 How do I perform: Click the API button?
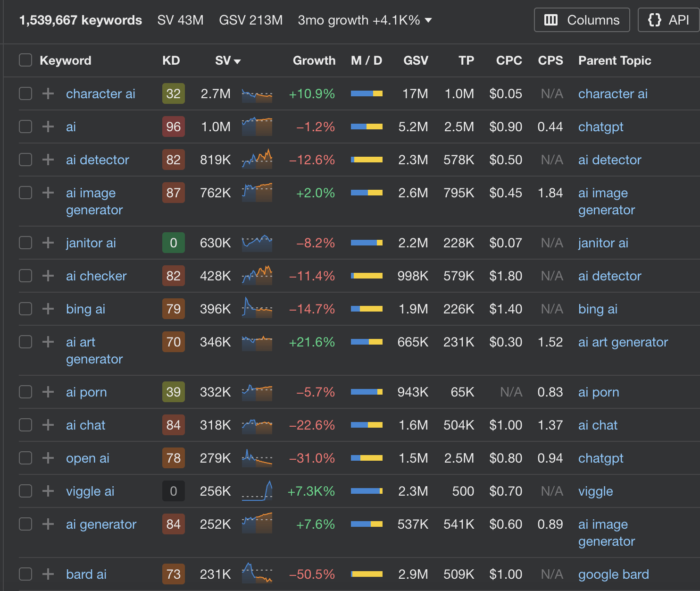point(668,20)
